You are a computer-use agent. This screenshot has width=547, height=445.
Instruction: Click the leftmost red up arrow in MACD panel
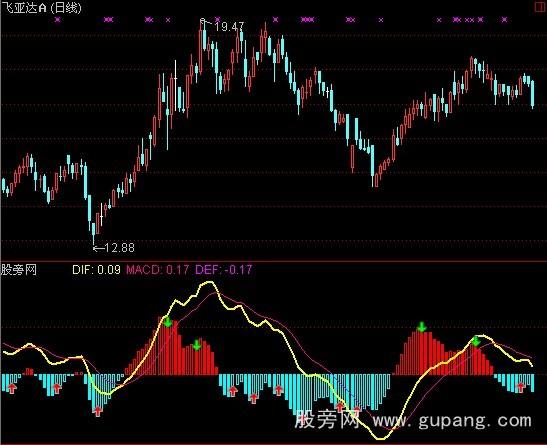12,388
